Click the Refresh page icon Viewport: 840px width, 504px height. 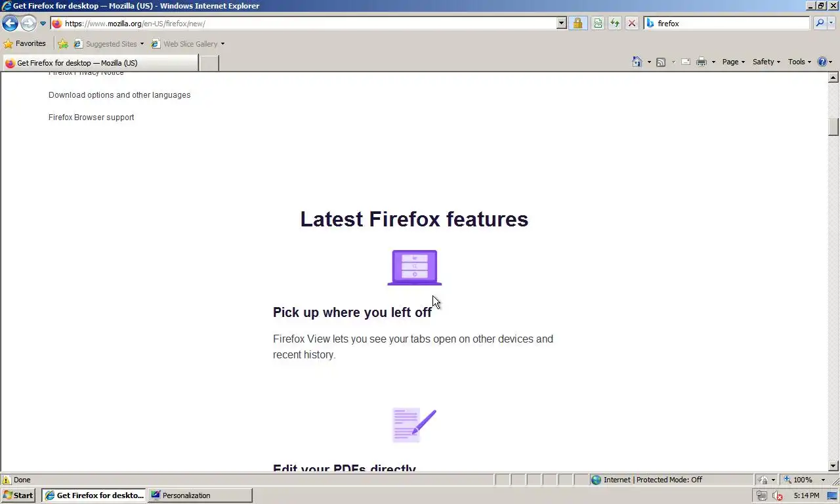coord(615,23)
